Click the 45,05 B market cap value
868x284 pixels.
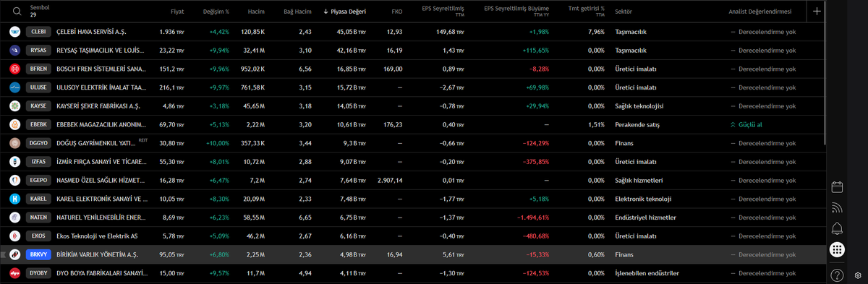point(352,32)
